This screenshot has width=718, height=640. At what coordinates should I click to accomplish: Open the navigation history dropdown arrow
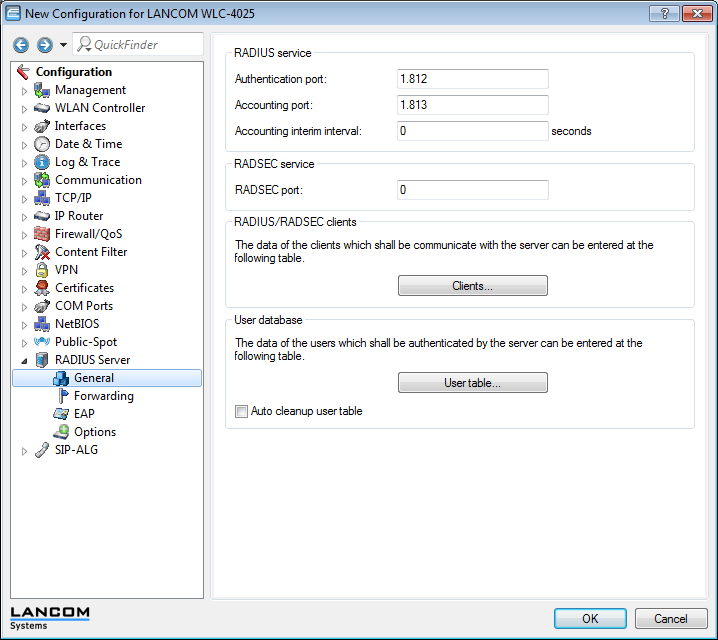pos(63,45)
